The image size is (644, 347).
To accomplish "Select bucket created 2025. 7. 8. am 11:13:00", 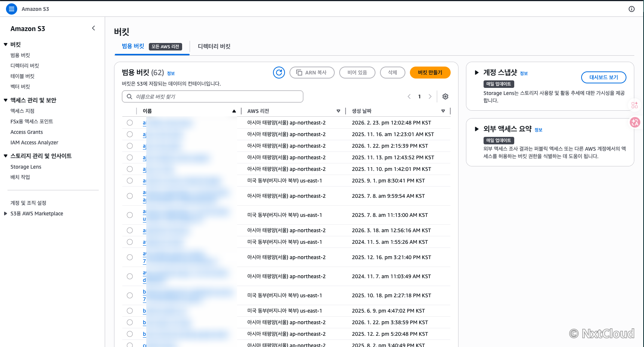I will (x=130, y=215).
